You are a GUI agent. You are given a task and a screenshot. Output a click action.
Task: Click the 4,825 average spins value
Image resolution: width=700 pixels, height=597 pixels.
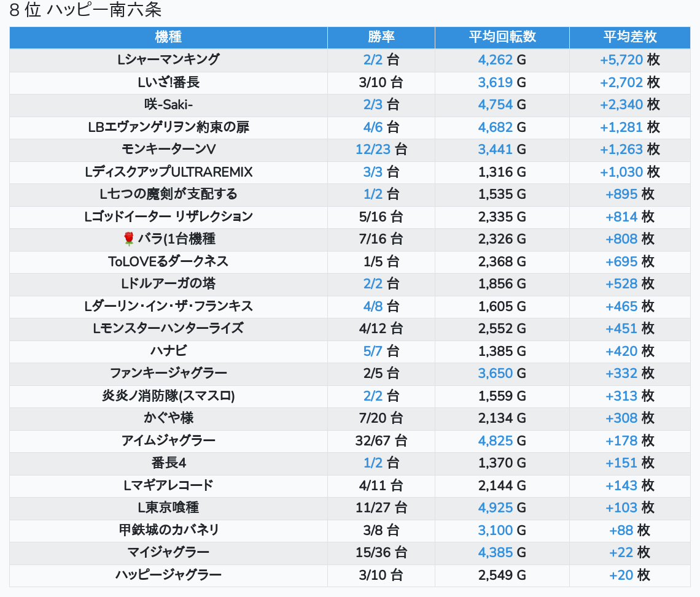495,441
